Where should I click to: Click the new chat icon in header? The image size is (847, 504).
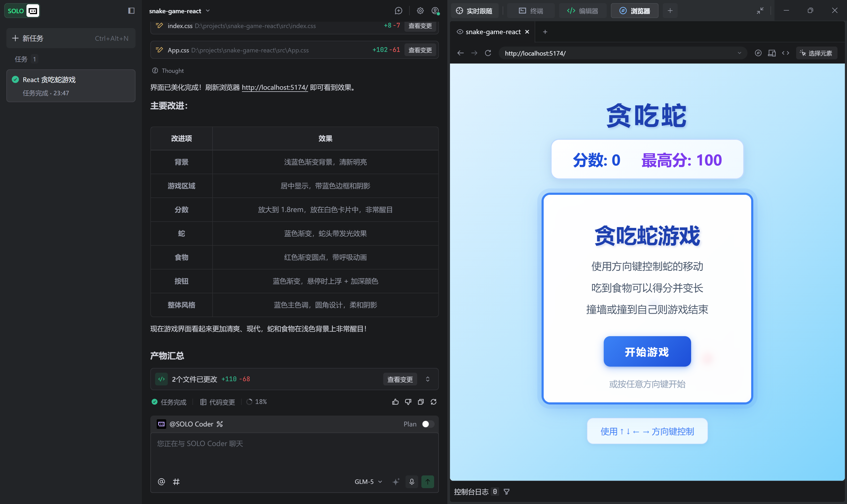pos(398,11)
